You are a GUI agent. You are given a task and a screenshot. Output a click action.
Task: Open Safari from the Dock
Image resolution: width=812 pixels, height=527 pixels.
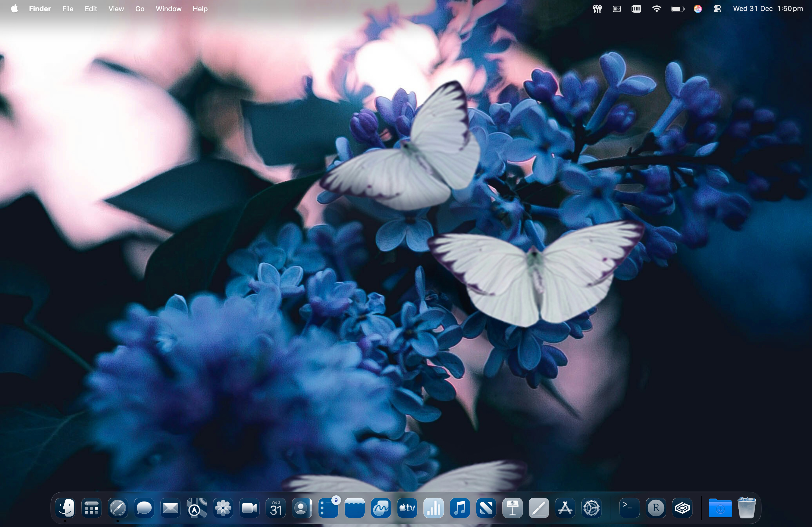click(118, 508)
